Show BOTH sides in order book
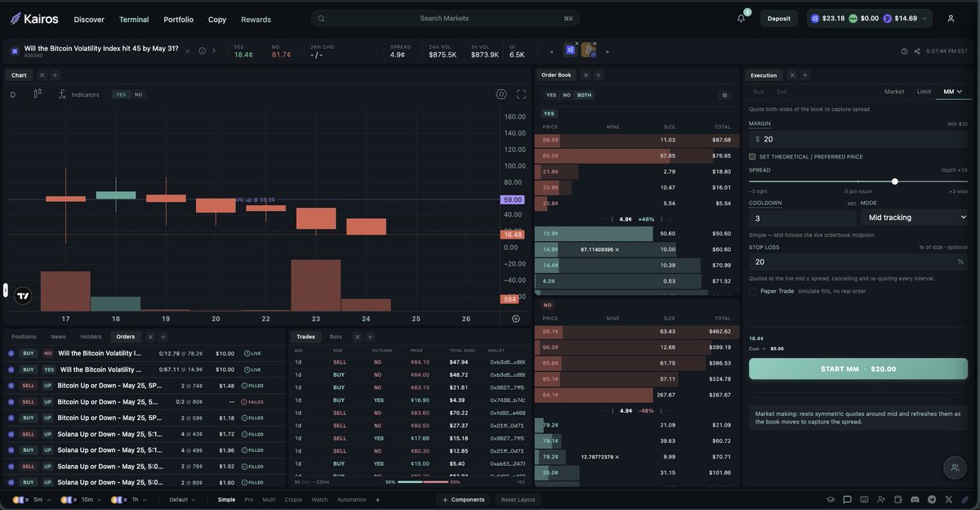The width and height of the screenshot is (980, 510). [x=585, y=95]
